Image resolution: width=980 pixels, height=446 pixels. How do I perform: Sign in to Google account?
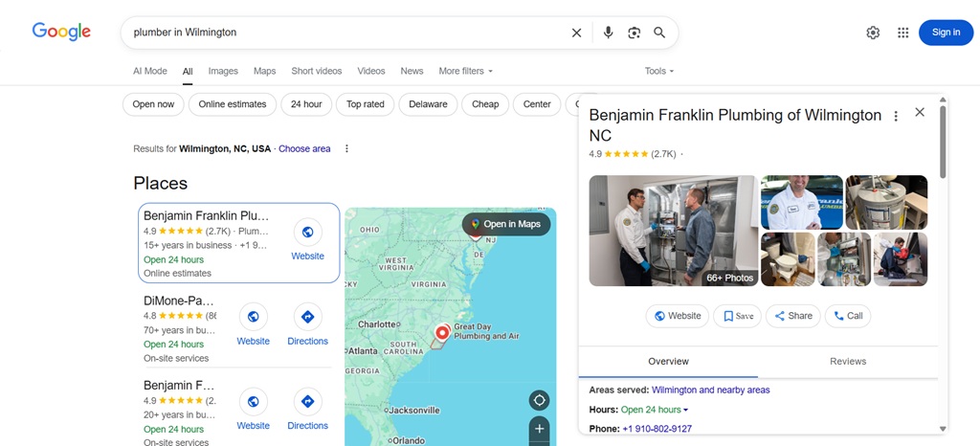(x=946, y=33)
